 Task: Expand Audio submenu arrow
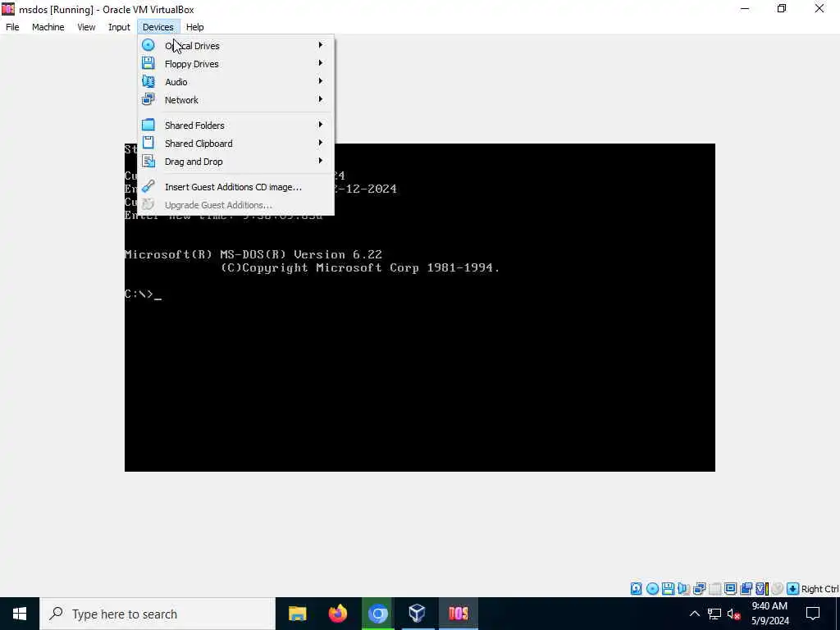321,81
